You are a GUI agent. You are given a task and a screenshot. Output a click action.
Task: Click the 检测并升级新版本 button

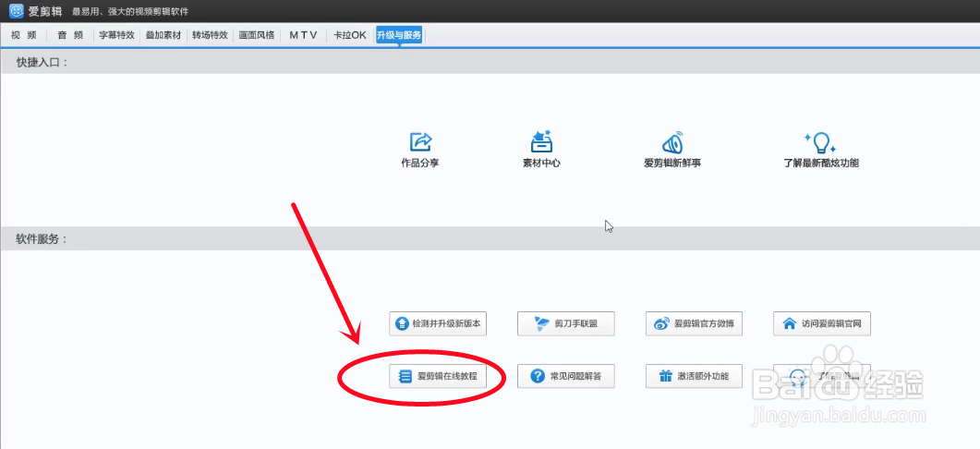pos(438,324)
